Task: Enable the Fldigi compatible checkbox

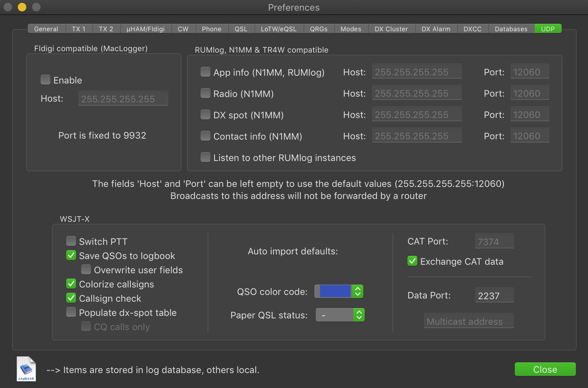Action: click(x=46, y=80)
